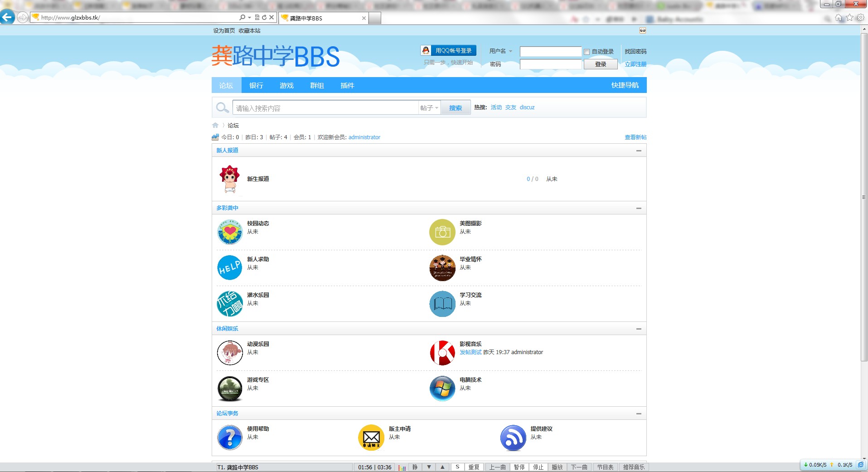The height and width of the screenshot is (472, 868).
Task: Open the 立即注册 register link
Action: pyautogui.click(x=635, y=64)
